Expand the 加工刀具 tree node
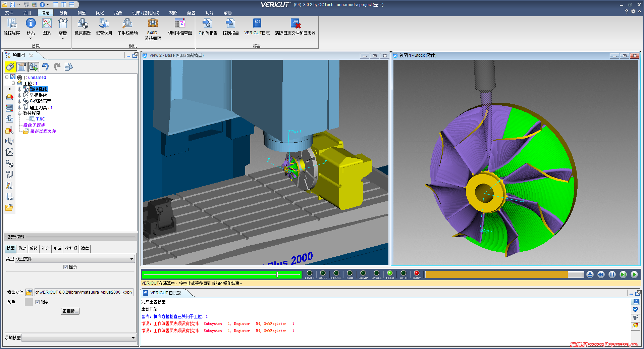 tap(20, 108)
